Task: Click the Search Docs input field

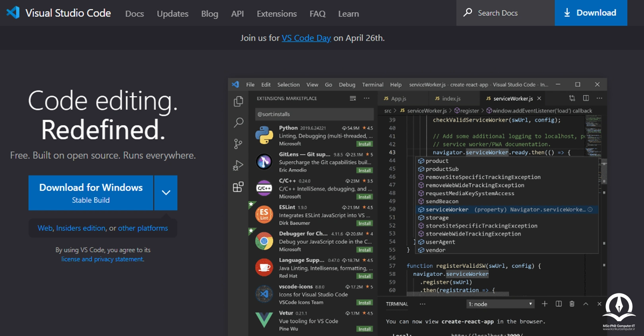Action: (x=505, y=13)
